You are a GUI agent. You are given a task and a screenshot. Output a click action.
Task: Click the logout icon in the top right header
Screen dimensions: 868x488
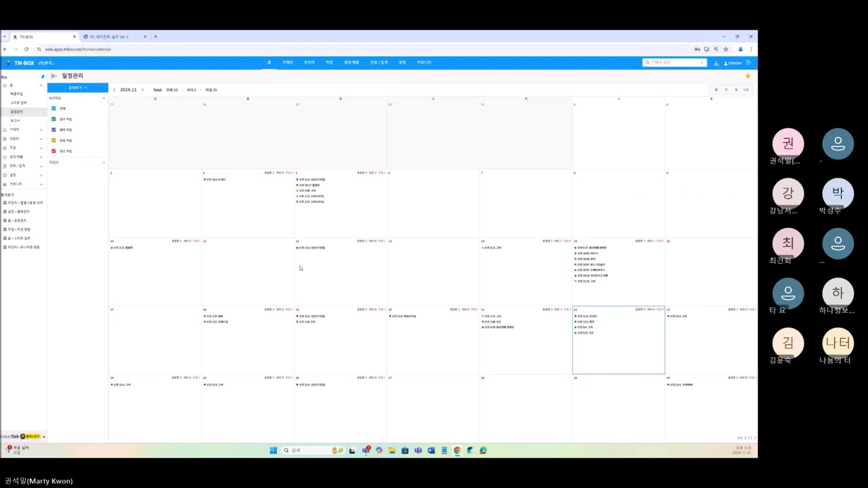pos(749,63)
